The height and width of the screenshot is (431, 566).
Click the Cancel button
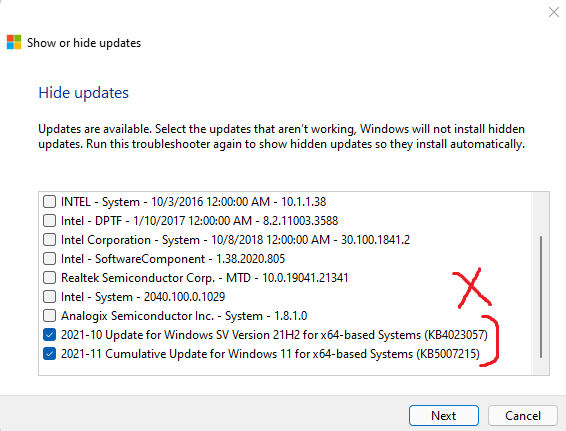(x=523, y=415)
